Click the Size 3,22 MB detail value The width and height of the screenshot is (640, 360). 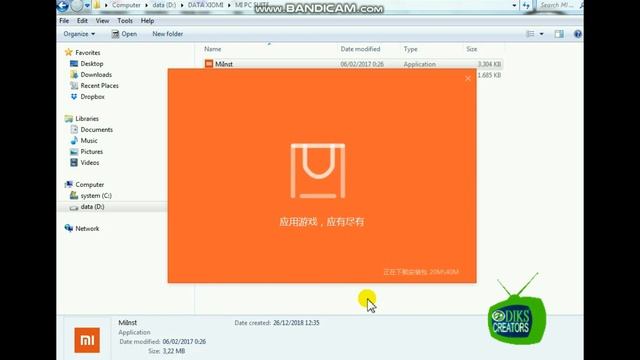174,351
